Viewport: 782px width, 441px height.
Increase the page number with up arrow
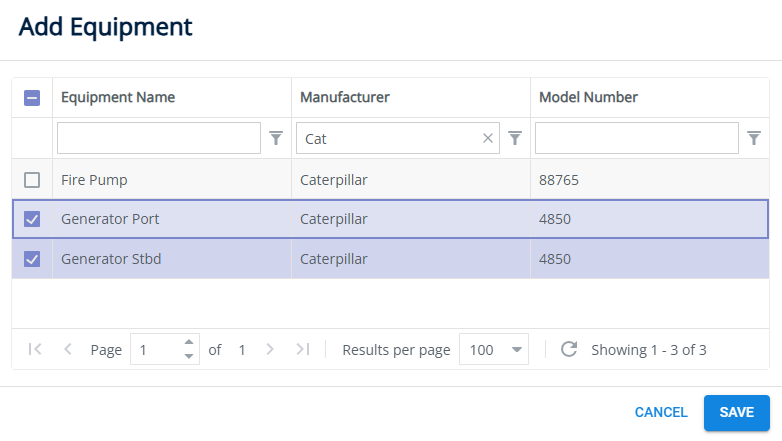[190, 344]
